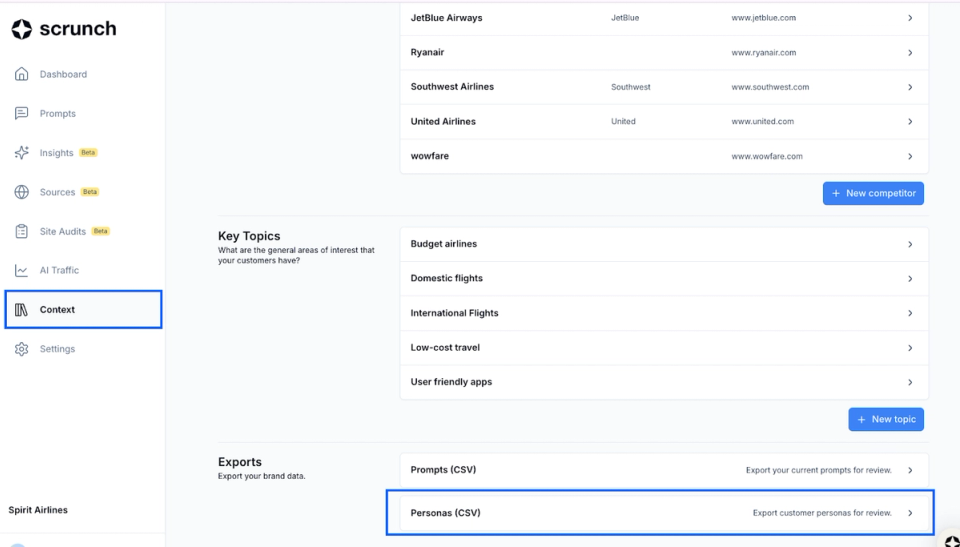The image size is (960, 547).
Task: Select the Spirit Airlines brand label
Action: click(x=38, y=510)
